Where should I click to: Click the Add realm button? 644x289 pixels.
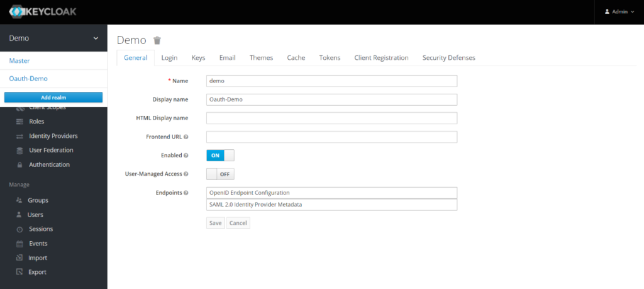coord(53,97)
